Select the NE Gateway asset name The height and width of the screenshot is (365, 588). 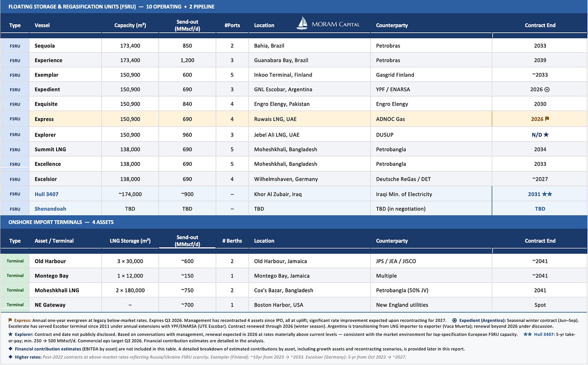click(50, 305)
